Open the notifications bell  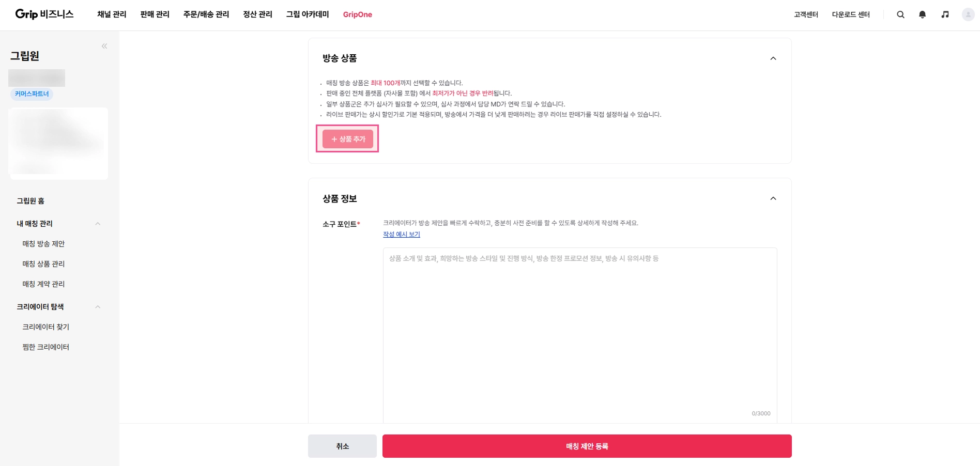coord(922,14)
